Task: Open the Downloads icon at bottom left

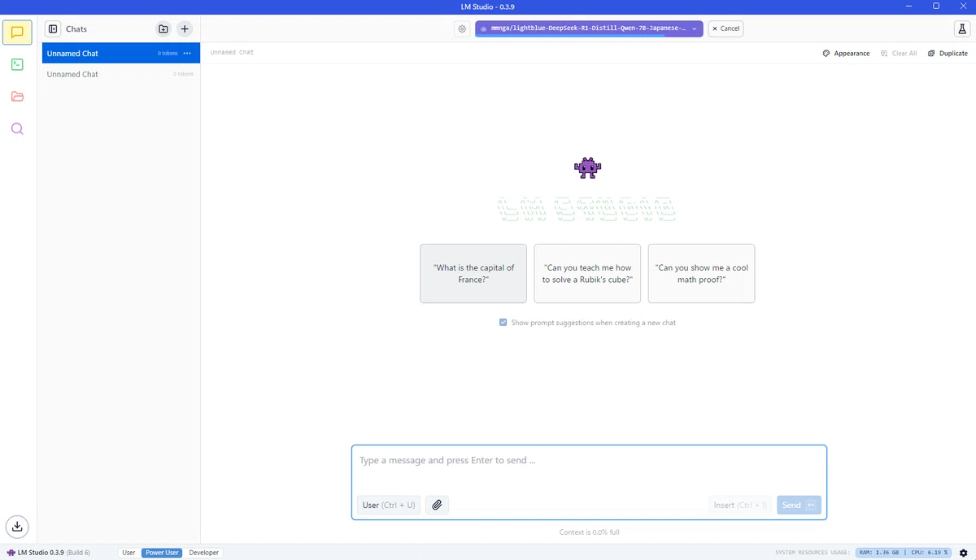Action: click(17, 526)
